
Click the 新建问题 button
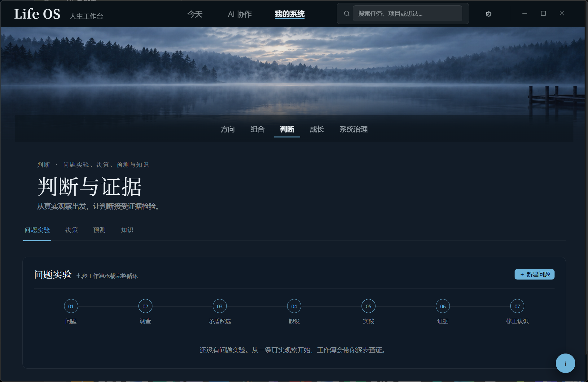534,275
